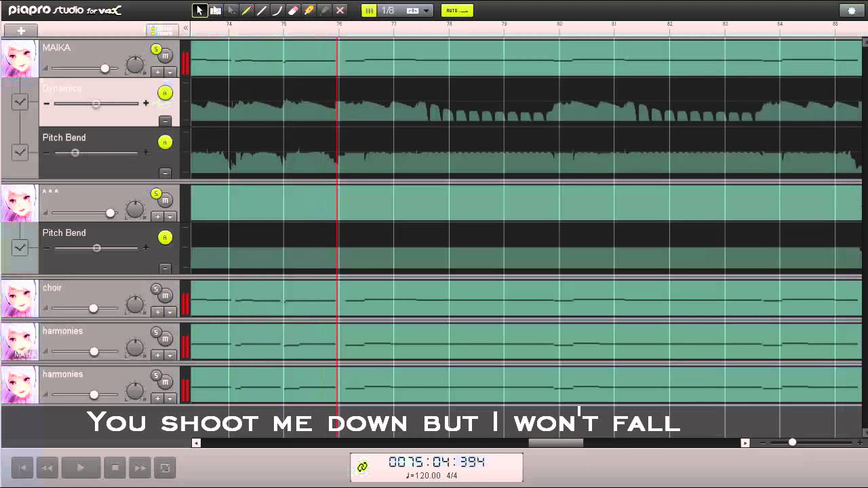Image resolution: width=868 pixels, height=488 pixels.
Task: Click the plus button on the MAIKA track
Action: 157,72
